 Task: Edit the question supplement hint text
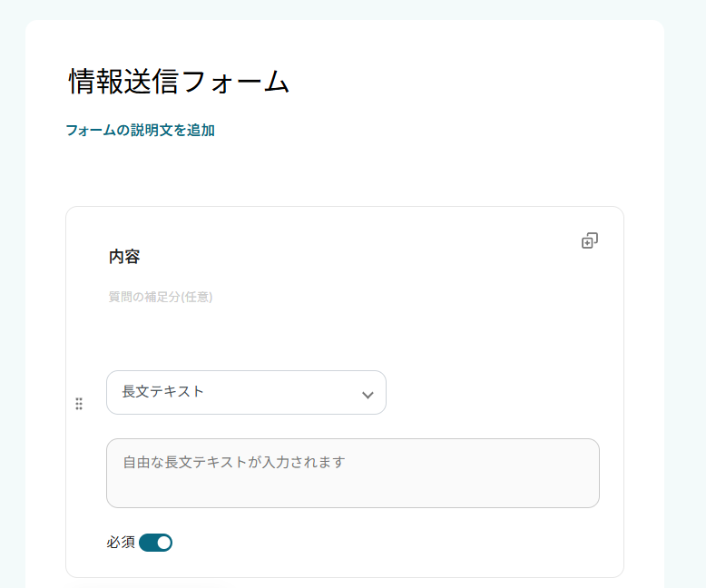(x=161, y=297)
